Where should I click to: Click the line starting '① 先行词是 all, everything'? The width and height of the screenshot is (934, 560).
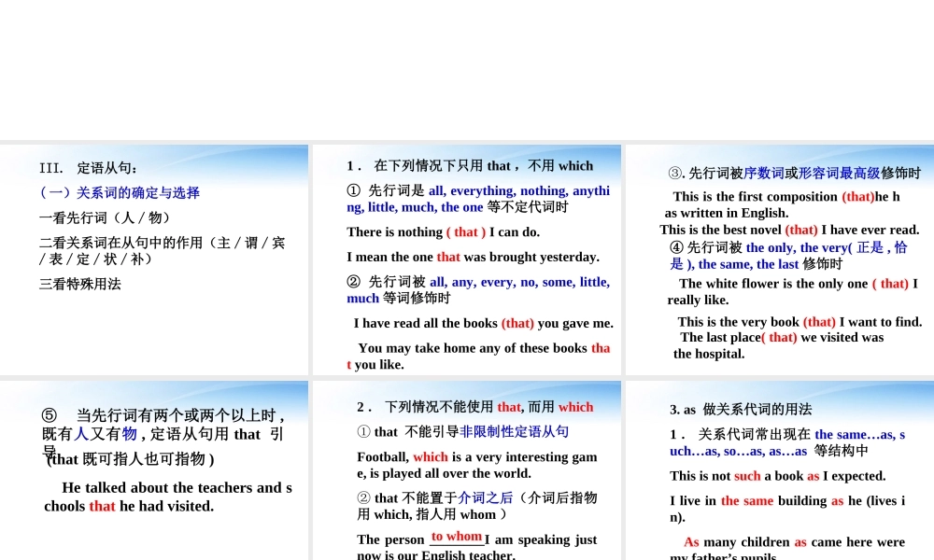click(x=478, y=199)
